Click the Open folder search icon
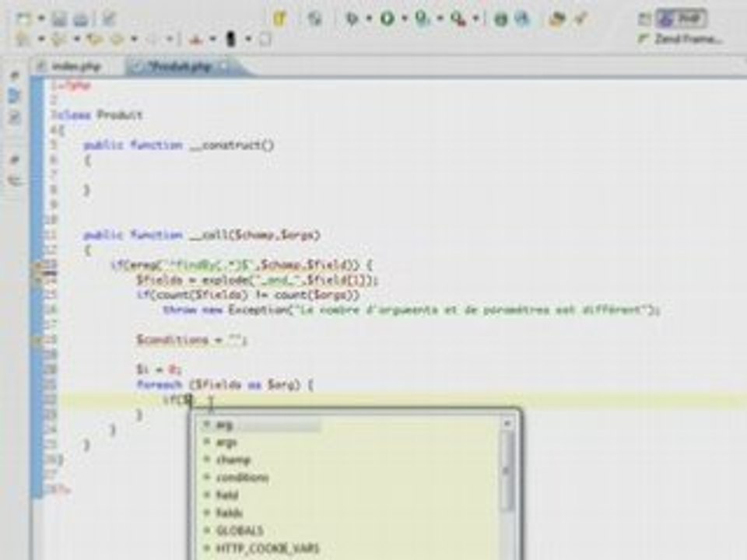747x560 pixels. click(557, 19)
